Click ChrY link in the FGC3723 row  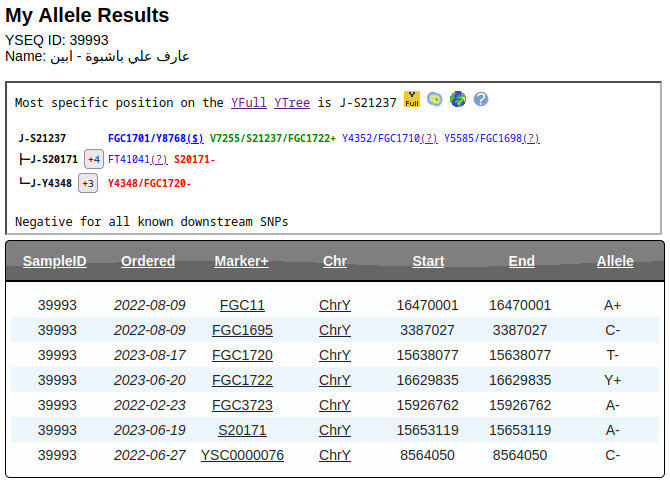pyautogui.click(x=335, y=405)
